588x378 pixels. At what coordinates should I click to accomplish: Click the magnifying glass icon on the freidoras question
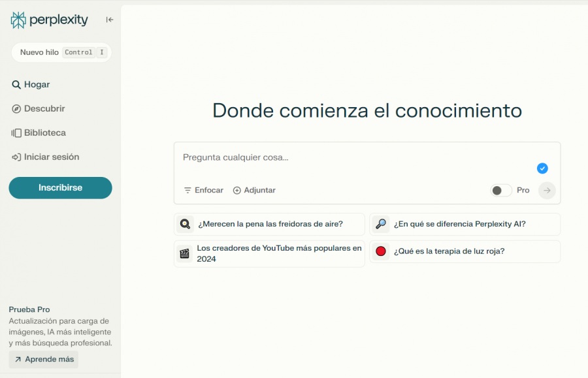[185, 224]
